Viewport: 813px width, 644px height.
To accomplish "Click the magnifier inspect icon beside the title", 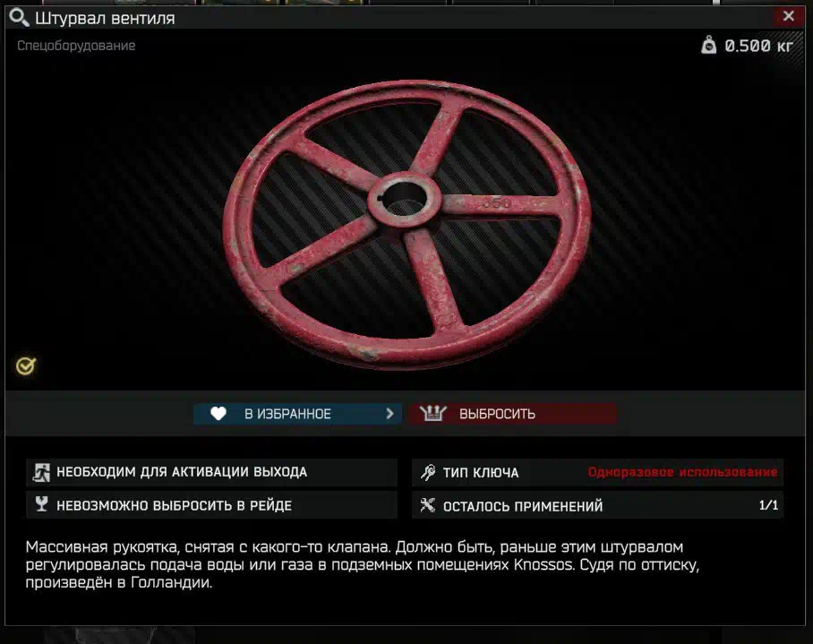I will (x=19, y=18).
